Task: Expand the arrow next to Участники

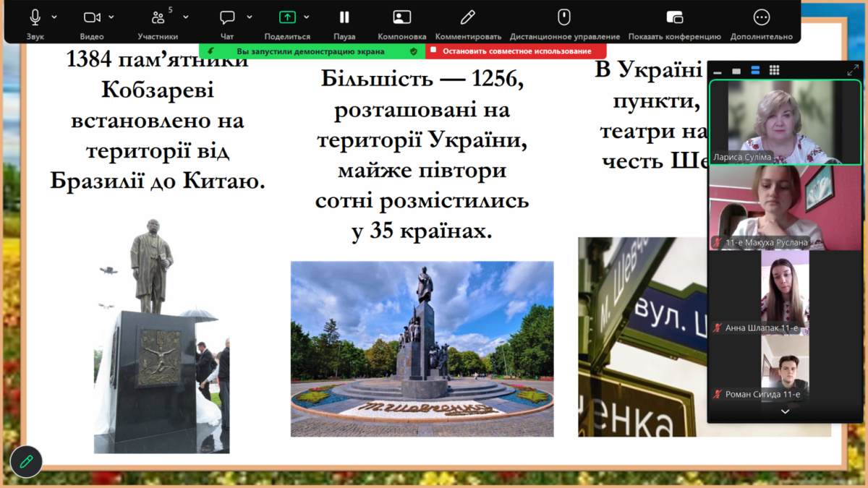Action: 186,17
